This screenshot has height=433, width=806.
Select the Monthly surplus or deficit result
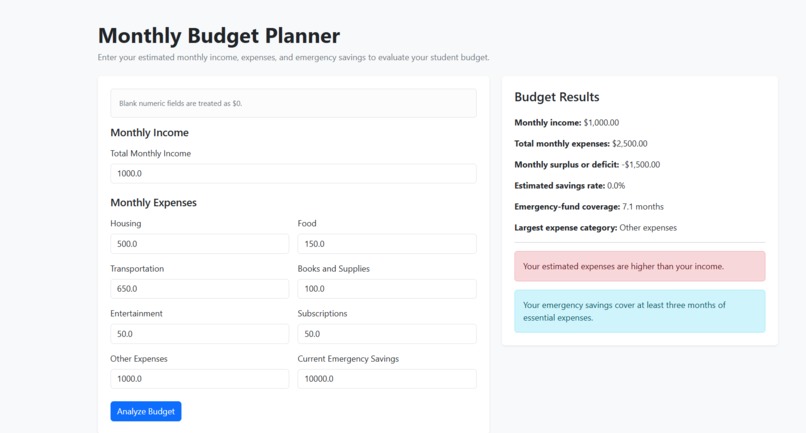[587, 165]
